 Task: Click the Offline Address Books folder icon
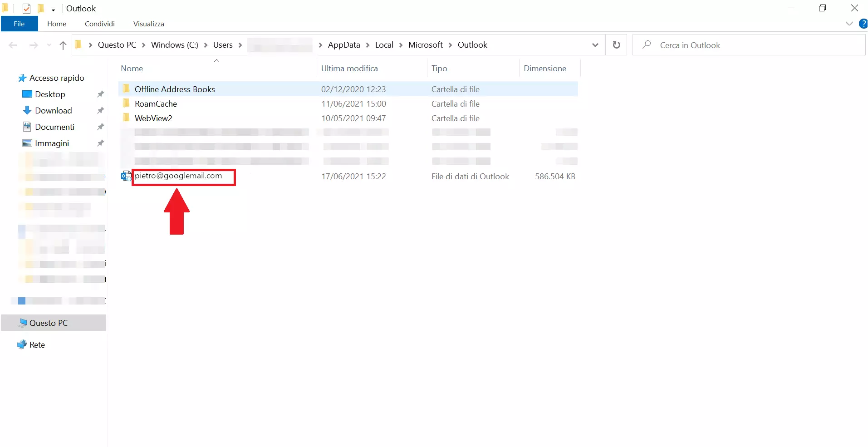[126, 88]
